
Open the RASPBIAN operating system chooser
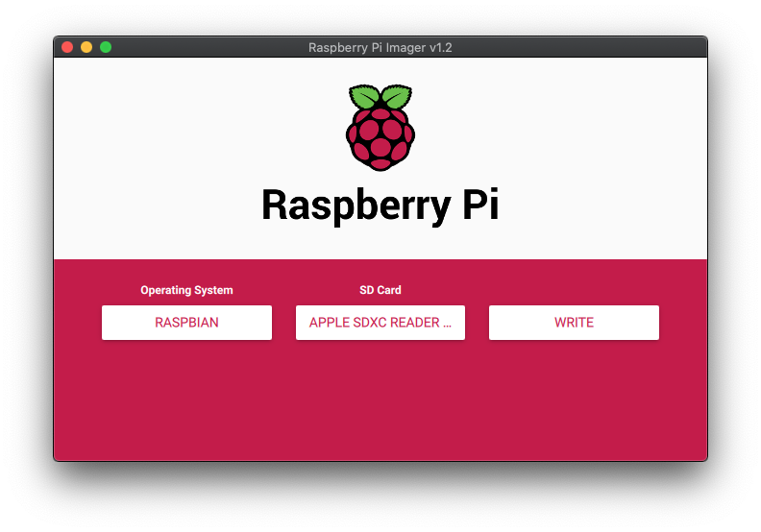pos(186,323)
